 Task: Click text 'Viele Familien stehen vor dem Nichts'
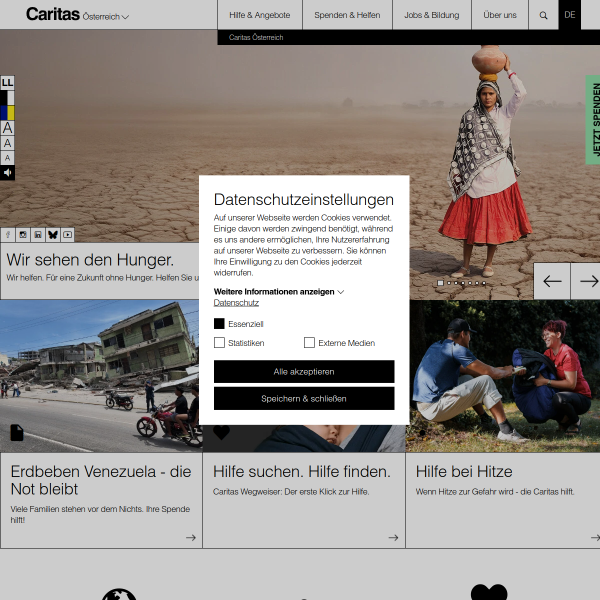point(77,509)
